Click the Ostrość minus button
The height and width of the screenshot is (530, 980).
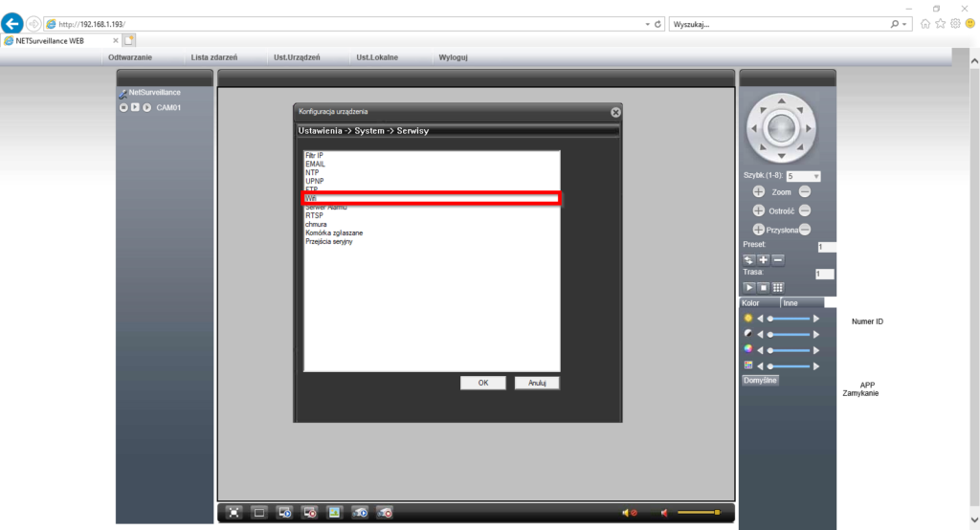pos(805,210)
